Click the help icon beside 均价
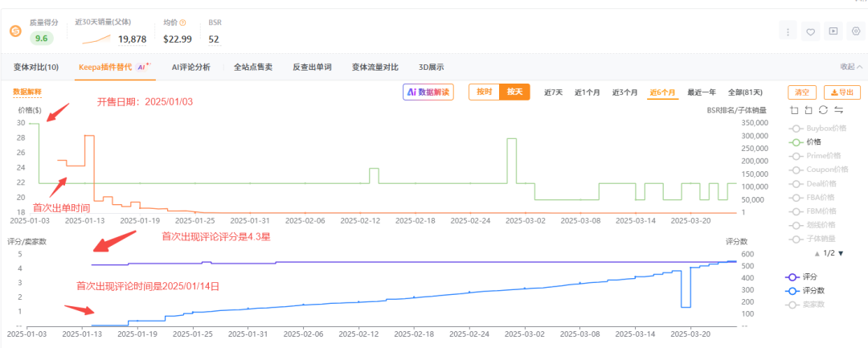The image size is (868, 348). 182,23
